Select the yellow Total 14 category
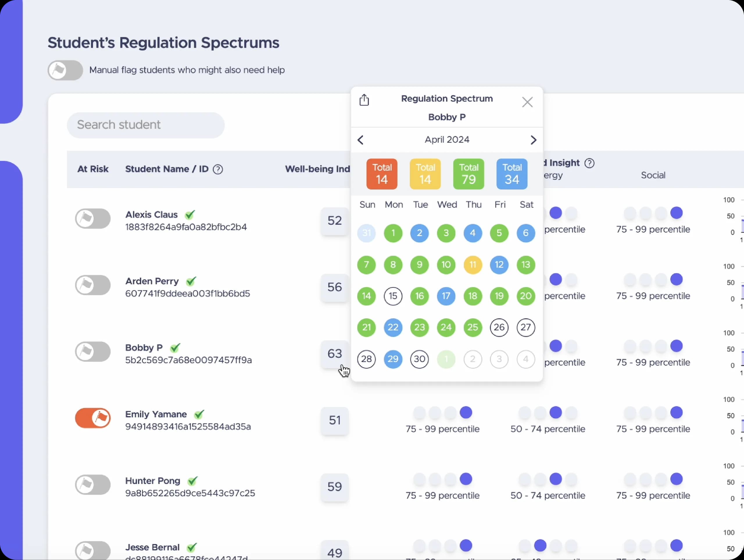This screenshot has height=560, width=744. tap(425, 174)
